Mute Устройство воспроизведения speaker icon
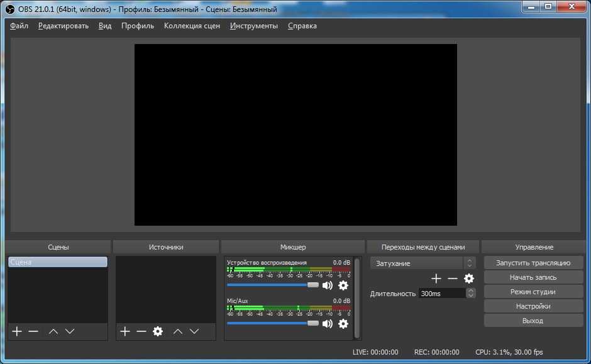 tap(328, 285)
